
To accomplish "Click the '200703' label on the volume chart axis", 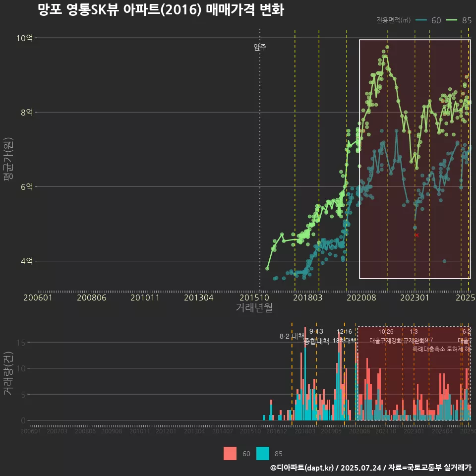I will pos(57,431).
